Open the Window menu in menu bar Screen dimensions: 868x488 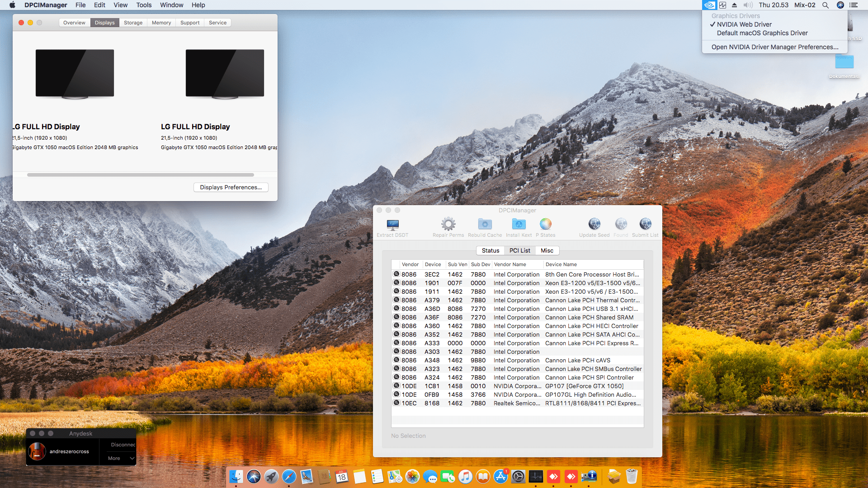pyautogui.click(x=171, y=5)
